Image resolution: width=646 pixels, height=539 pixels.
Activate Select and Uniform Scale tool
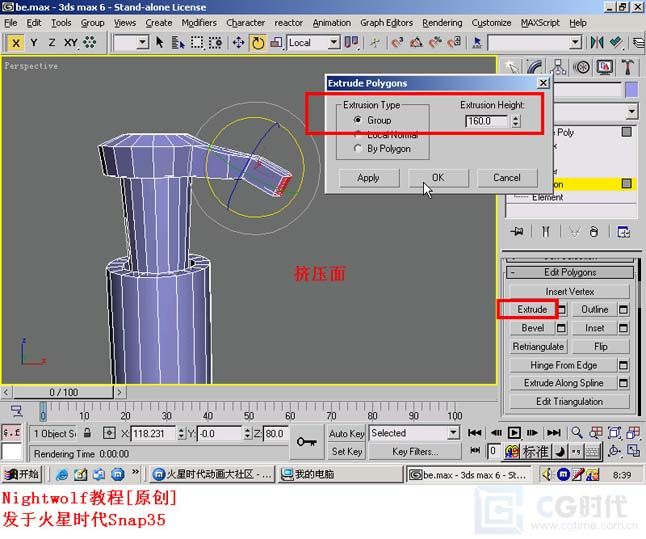[276, 42]
